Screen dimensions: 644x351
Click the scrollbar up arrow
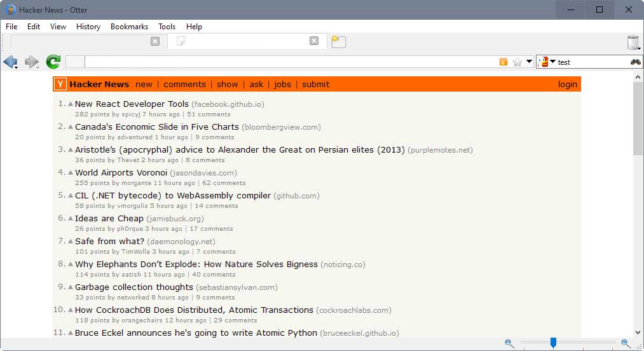point(638,77)
